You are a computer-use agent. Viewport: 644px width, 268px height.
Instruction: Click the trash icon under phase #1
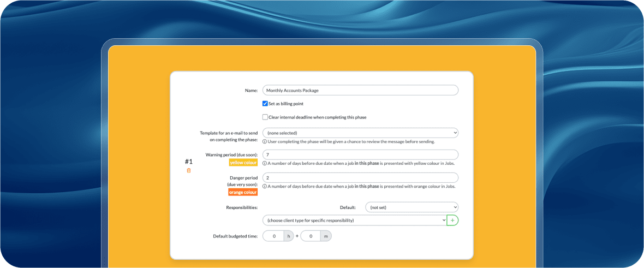(189, 170)
